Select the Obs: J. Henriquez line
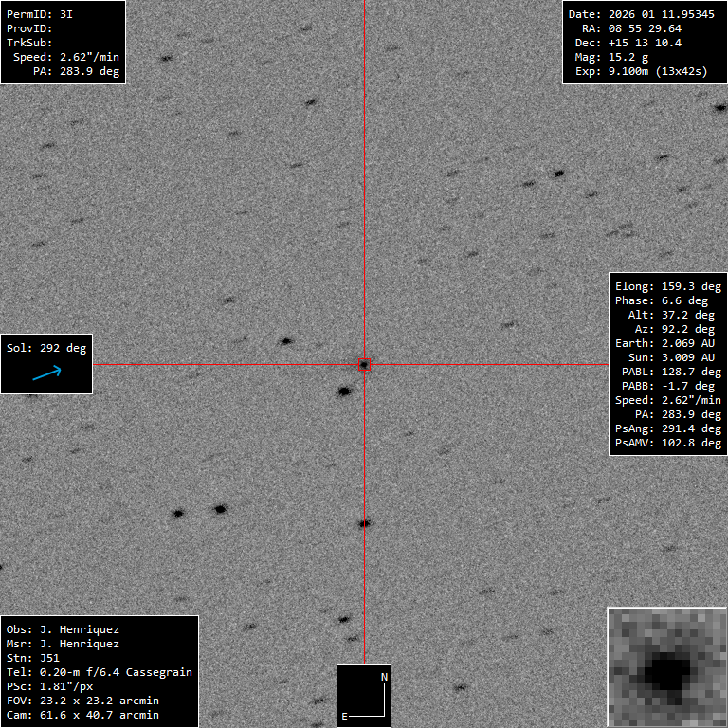728x728 pixels. [63, 629]
